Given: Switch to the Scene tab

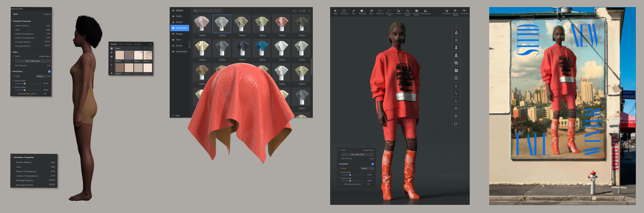Looking at the screenshot, I should 121,44.
